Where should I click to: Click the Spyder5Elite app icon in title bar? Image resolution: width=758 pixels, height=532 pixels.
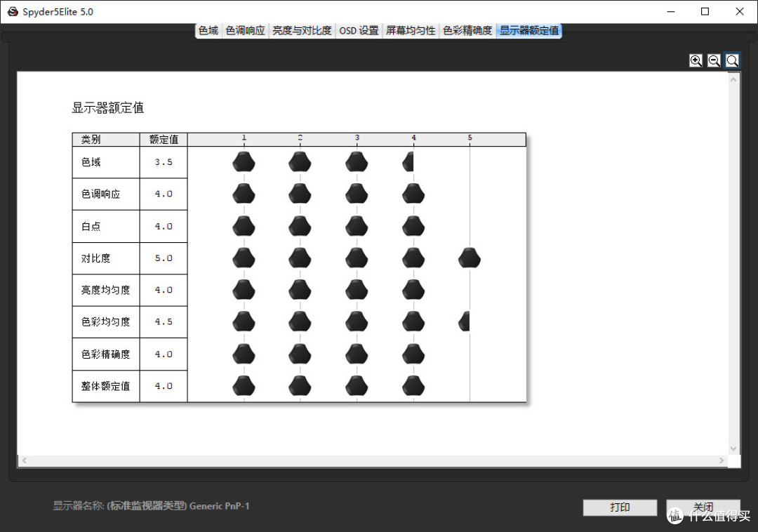13,12
